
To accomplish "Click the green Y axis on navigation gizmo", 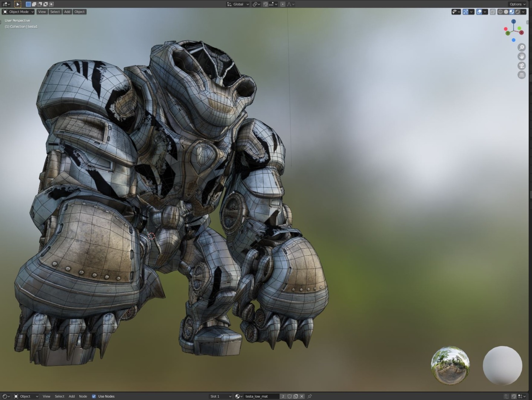I will [508, 33].
